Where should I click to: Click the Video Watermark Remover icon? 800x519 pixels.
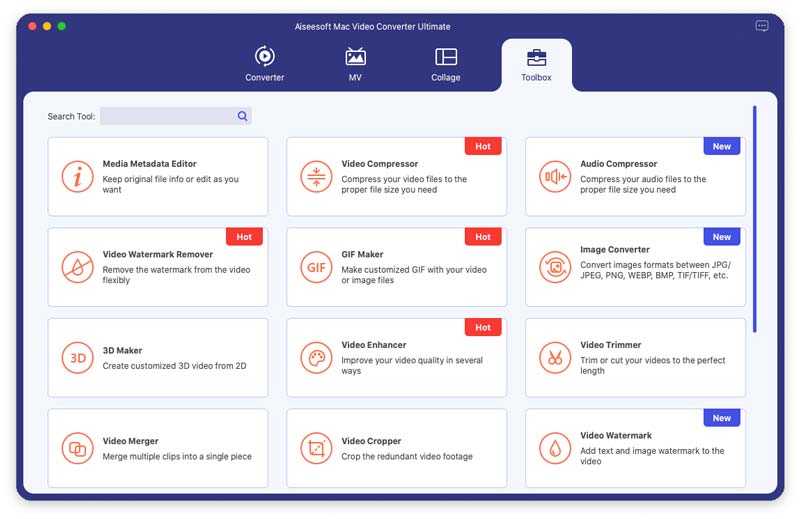77,267
